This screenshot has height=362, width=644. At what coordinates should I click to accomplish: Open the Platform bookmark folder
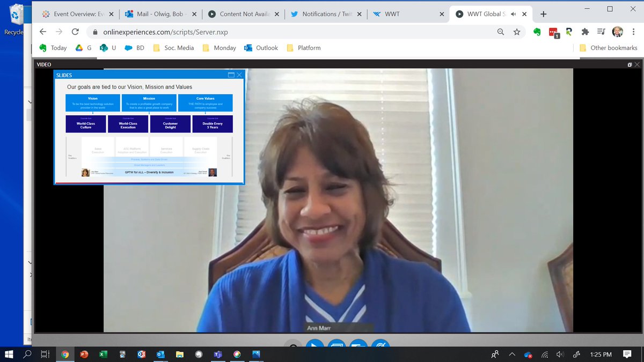coord(304,48)
